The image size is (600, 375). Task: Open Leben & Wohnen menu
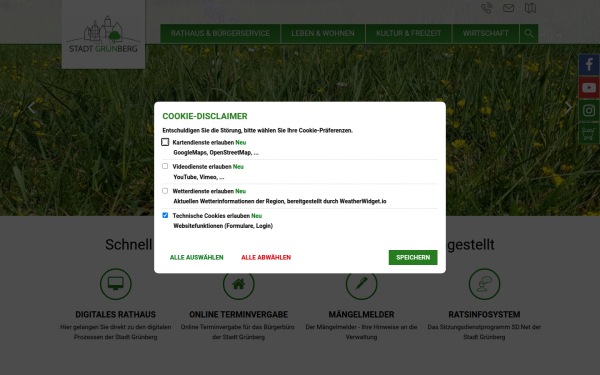323,34
